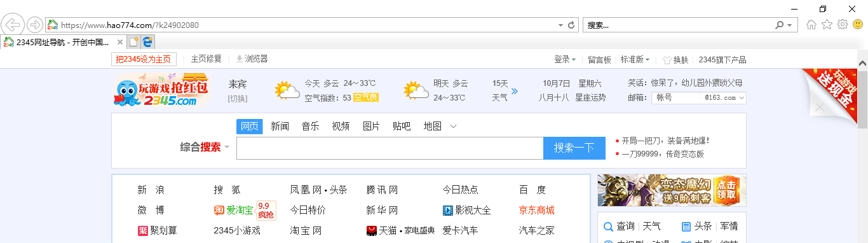Close the corner 送现金 ad
This screenshot has height=243, width=868.
[820, 108]
